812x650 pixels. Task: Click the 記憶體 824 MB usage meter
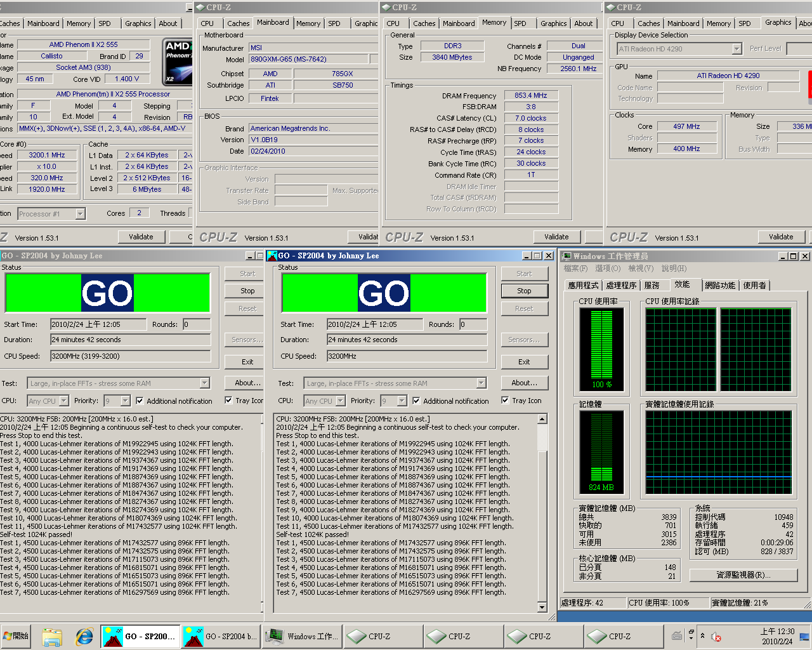(601, 452)
